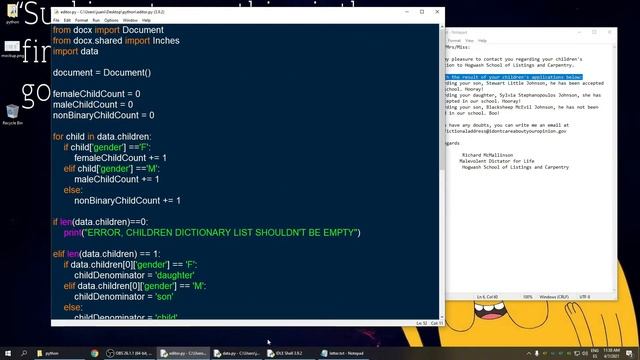Switch to data.py IDLE taskbar item
The width and height of the screenshot is (640, 360).
pyautogui.click(x=237, y=353)
